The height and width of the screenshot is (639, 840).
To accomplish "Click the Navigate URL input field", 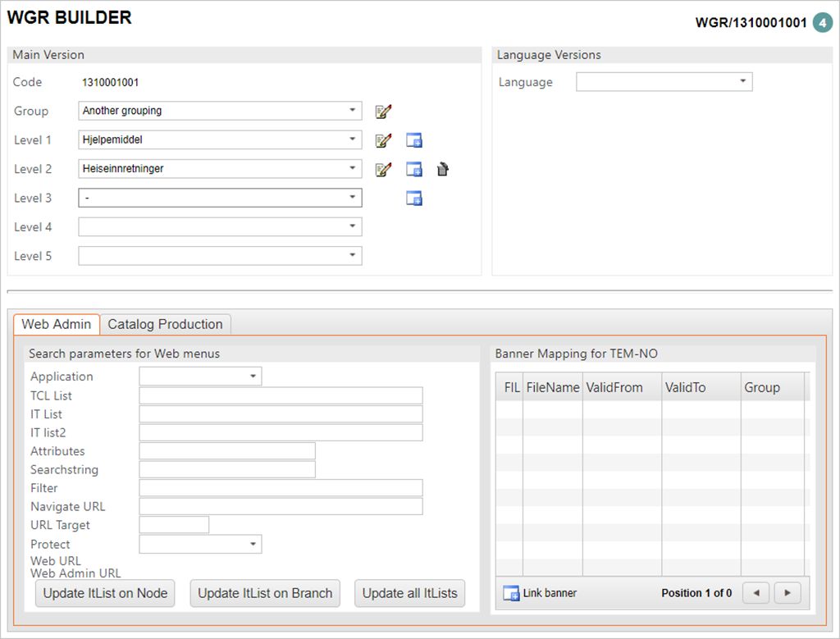I will [x=281, y=507].
